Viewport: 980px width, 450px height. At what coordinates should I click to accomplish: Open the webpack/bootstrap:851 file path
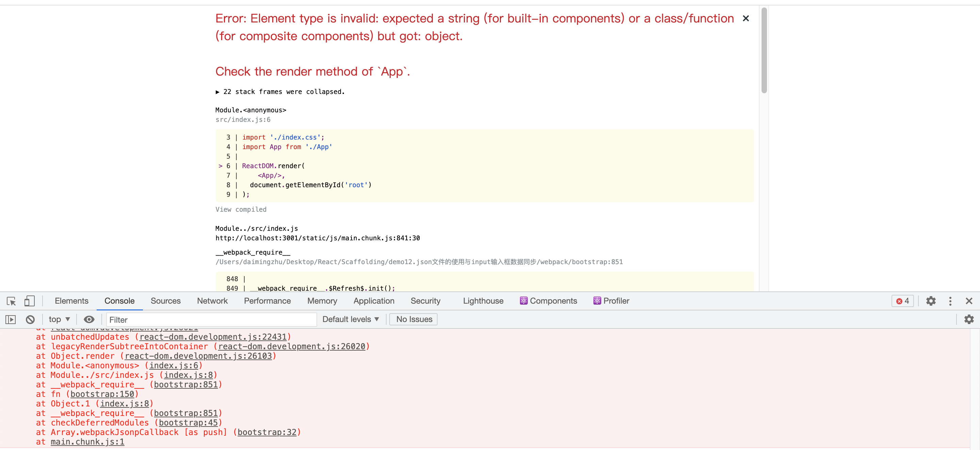coord(419,262)
